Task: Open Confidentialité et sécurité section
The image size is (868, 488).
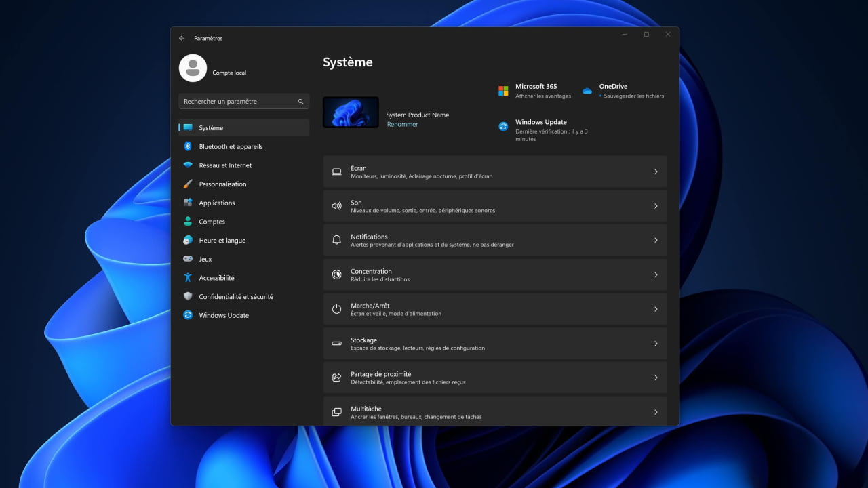Action: click(244, 297)
